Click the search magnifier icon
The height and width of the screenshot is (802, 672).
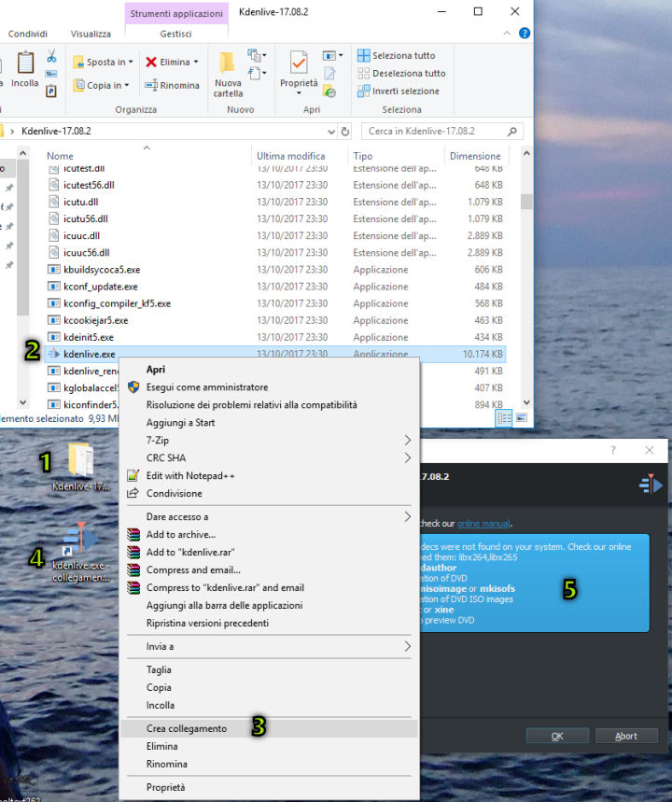511,132
